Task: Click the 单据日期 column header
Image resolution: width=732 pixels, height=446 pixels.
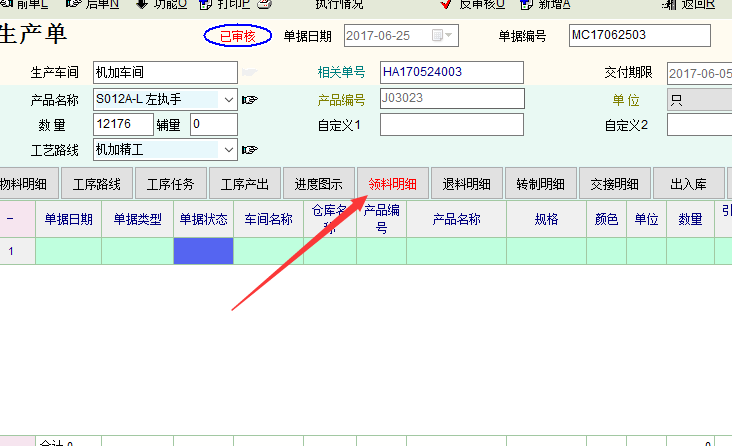Action: (68, 219)
